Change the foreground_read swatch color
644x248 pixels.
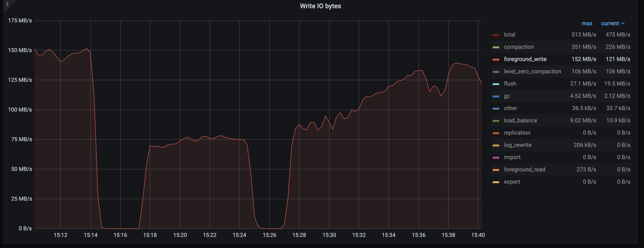(x=496, y=170)
